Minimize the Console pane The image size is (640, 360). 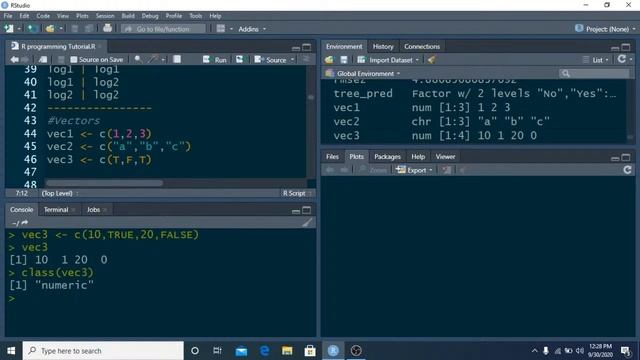[x=296, y=211]
